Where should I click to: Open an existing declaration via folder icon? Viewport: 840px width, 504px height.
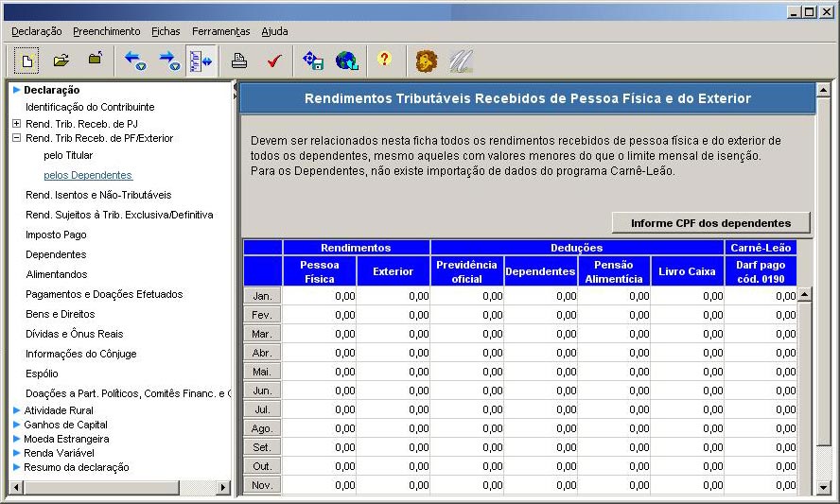61,61
